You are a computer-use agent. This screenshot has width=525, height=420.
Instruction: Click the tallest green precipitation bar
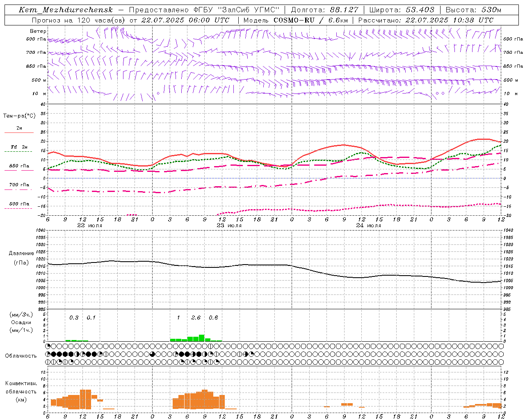tap(201, 338)
